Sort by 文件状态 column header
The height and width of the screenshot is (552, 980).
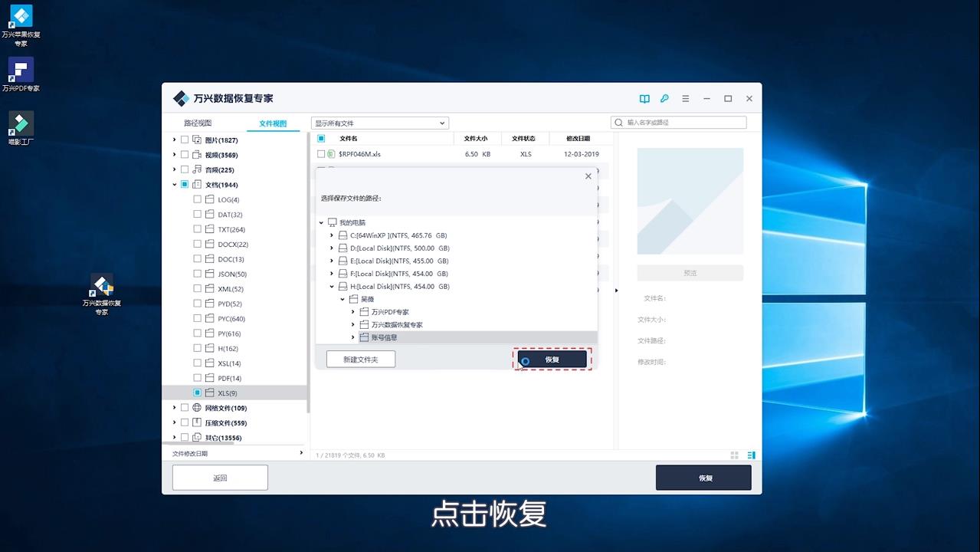pyautogui.click(x=524, y=139)
